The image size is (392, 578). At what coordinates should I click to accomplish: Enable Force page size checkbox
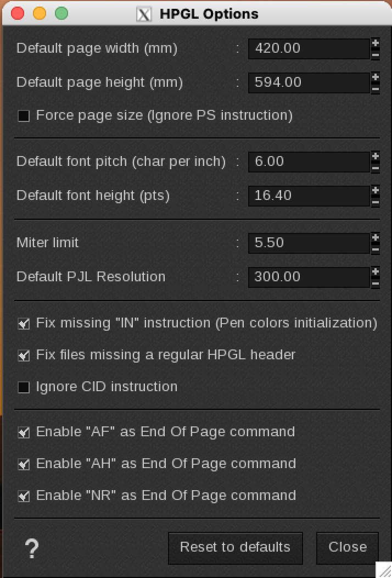click(24, 116)
